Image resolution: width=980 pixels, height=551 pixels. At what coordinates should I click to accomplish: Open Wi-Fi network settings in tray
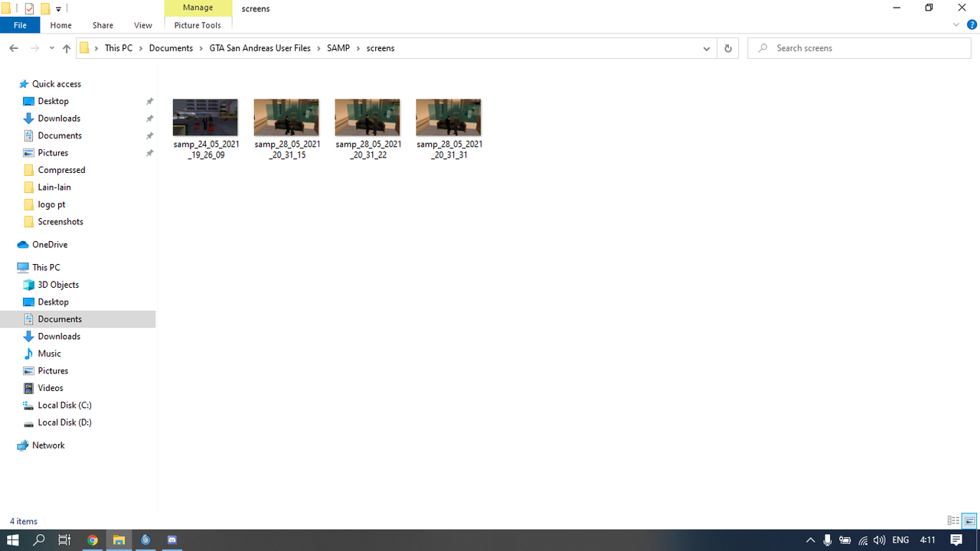click(x=862, y=540)
